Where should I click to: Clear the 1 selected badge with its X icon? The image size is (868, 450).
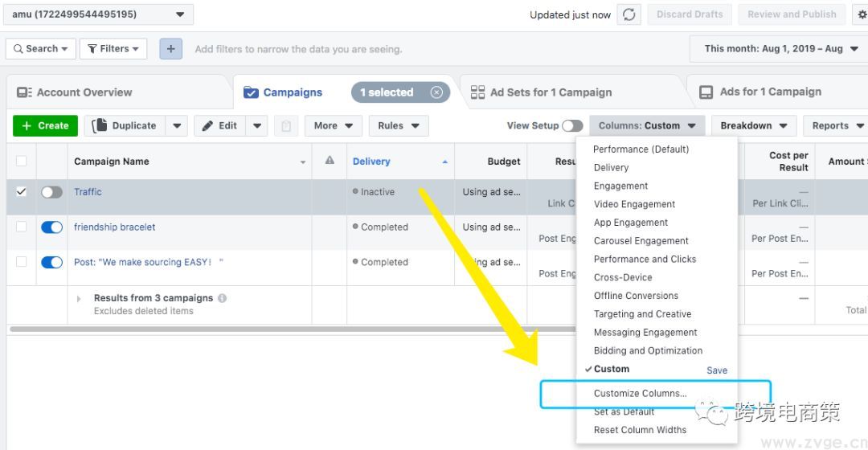[x=436, y=92]
